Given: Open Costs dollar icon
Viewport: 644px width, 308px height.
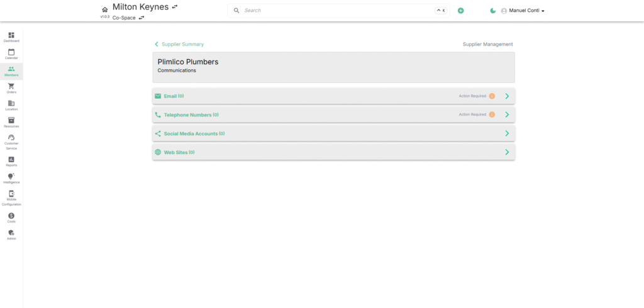Looking at the screenshot, I should click(11, 217).
